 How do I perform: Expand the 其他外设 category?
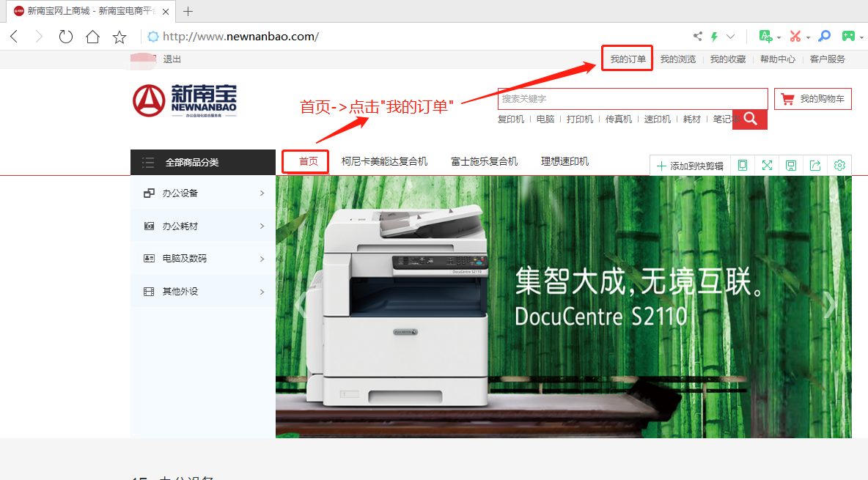tap(203, 291)
